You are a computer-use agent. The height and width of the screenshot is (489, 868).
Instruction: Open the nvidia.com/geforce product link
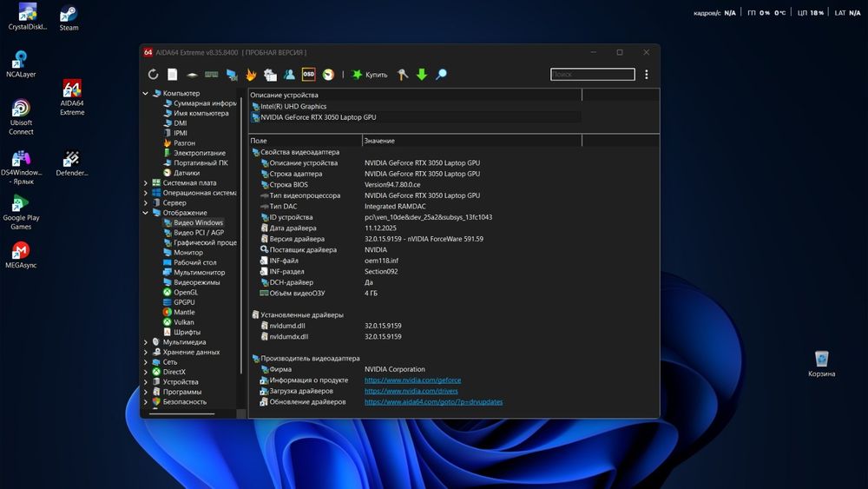pyautogui.click(x=412, y=380)
